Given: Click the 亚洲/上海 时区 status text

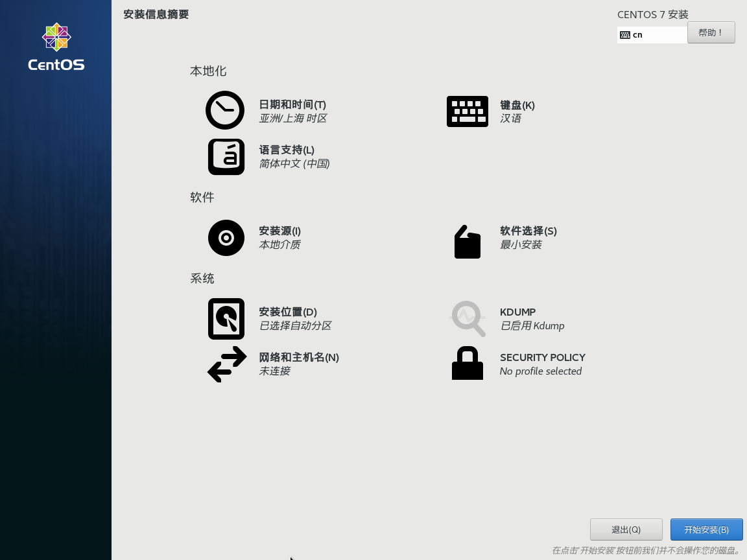Looking at the screenshot, I should point(292,118).
